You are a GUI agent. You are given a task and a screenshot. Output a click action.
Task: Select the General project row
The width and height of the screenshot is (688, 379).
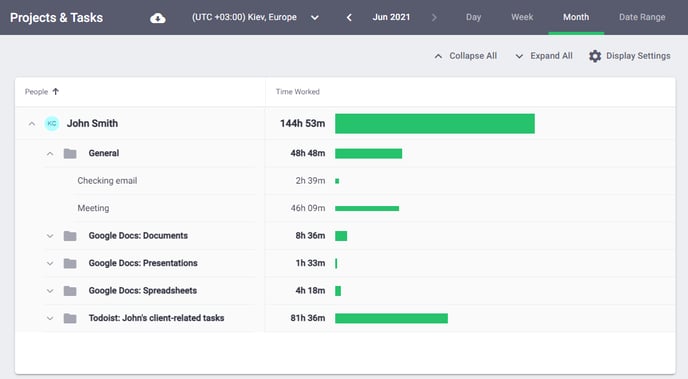(104, 153)
